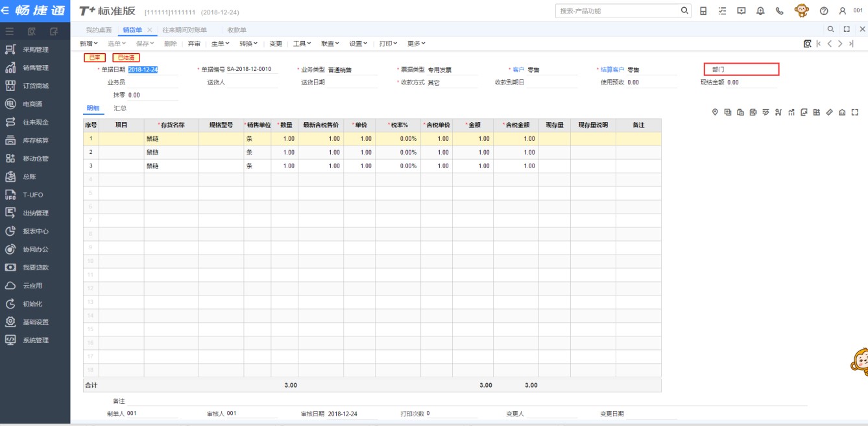
Task: Go to the next document arrow
Action: (x=840, y=44)
